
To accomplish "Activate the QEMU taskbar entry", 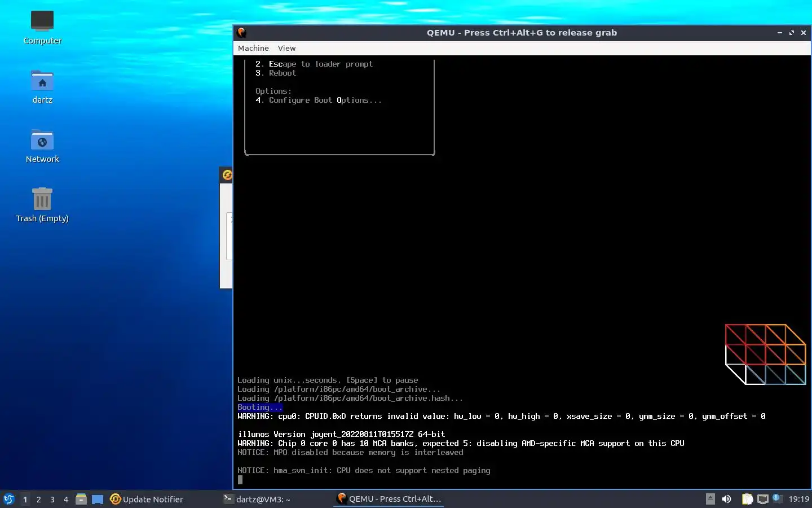I will pyautogui.click(x=389, y=499).
